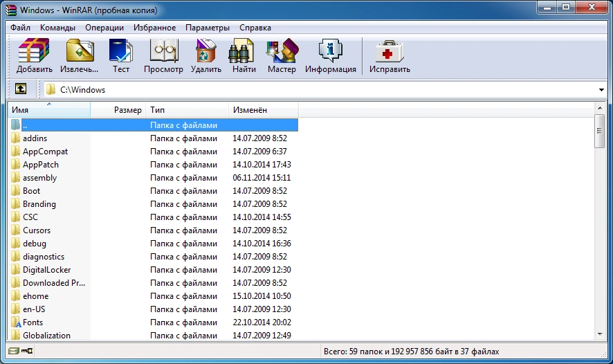Click the en-US folder icon
This screenshot has height=364, width=613.
[x=15, y=309]
